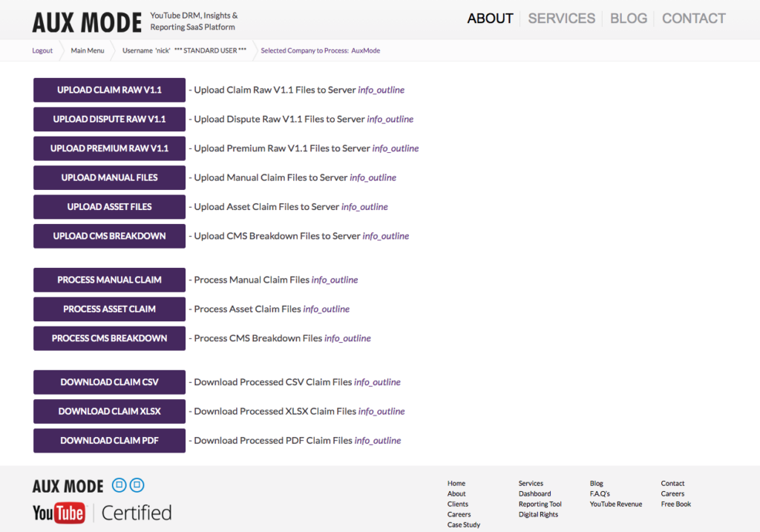Show info_outline for Upload Asset Claim Files

pos(364,207)
